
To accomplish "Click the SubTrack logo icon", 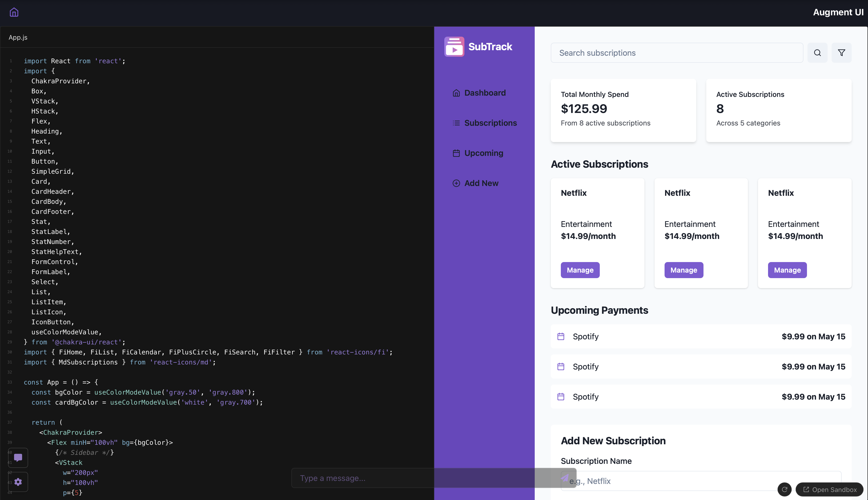I will pyautogui.click(x=454, y=47).
